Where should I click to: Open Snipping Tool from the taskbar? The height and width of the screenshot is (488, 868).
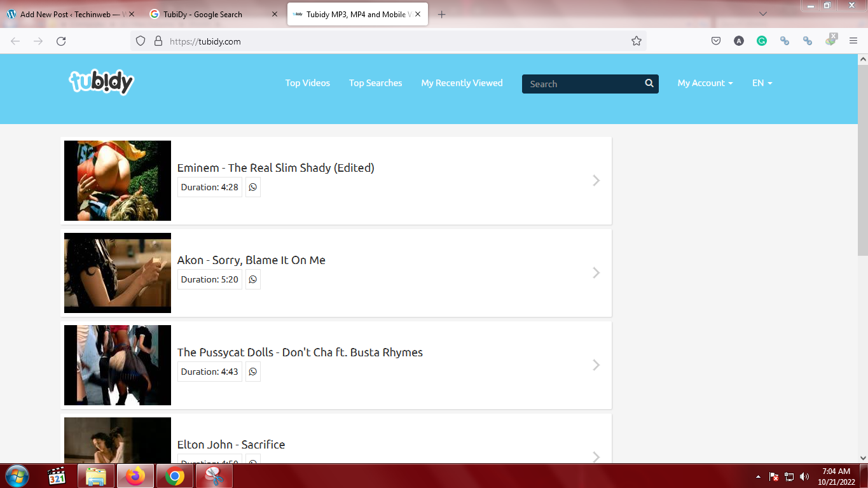214,476
